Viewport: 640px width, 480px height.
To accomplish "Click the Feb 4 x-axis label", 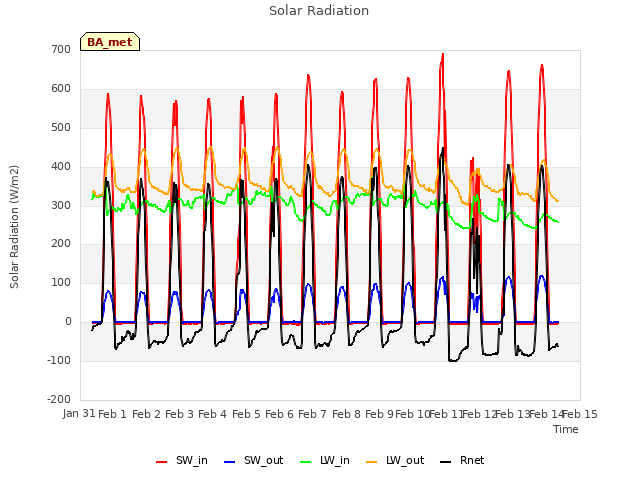I will pyautogui.click(x=212, y=414).
